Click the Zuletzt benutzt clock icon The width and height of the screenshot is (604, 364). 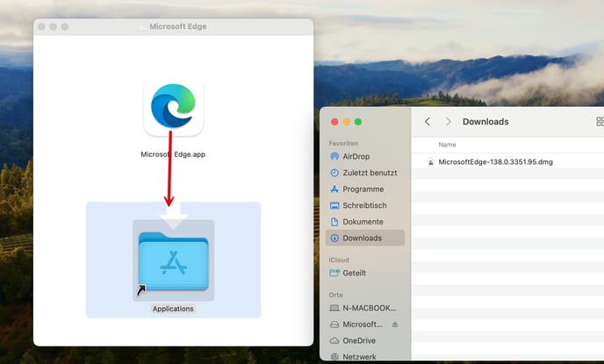point(334,173)
